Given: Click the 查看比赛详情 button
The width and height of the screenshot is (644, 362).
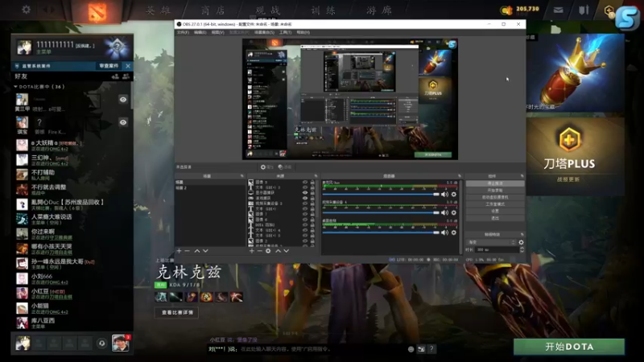Looking at the screenshot, I should pos(177,313).
